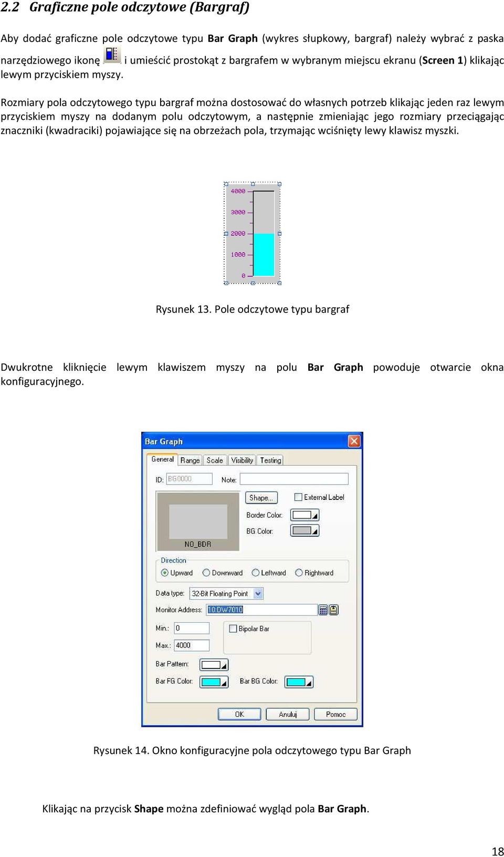Viewport: 504px width, 857px height.
Task: Click the Monitor Address field
Action: click(261, 610)
